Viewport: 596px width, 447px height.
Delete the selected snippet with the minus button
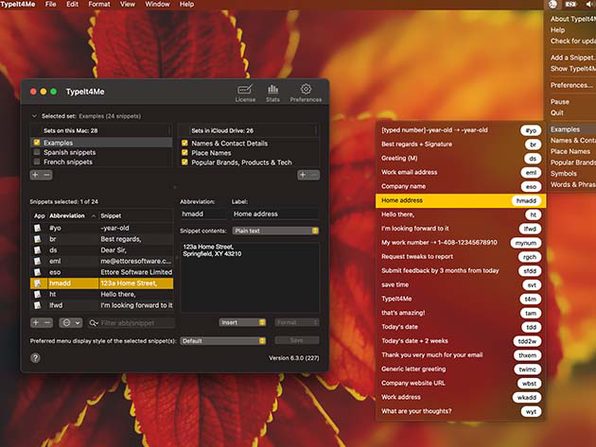tap(47, 323)
